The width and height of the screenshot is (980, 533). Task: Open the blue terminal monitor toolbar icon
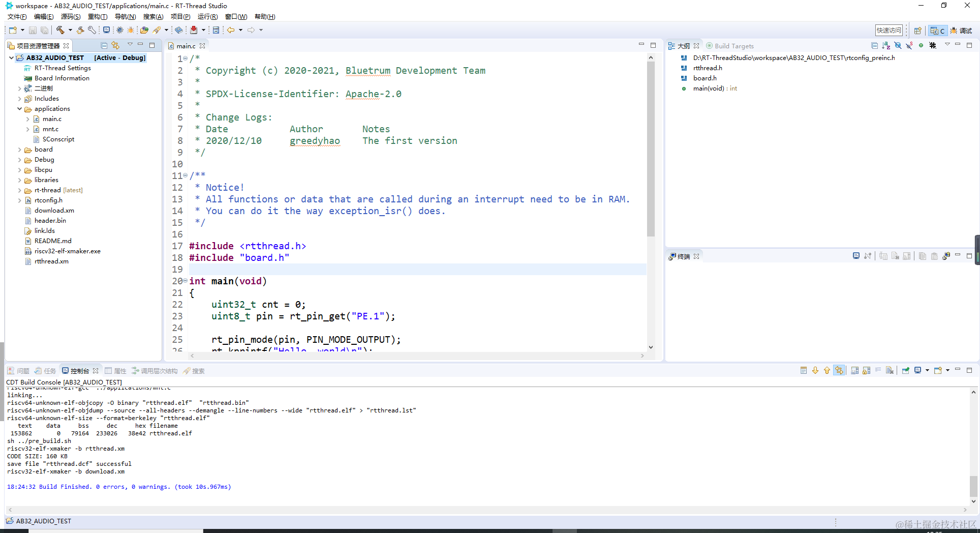click(x=106, y=30)
